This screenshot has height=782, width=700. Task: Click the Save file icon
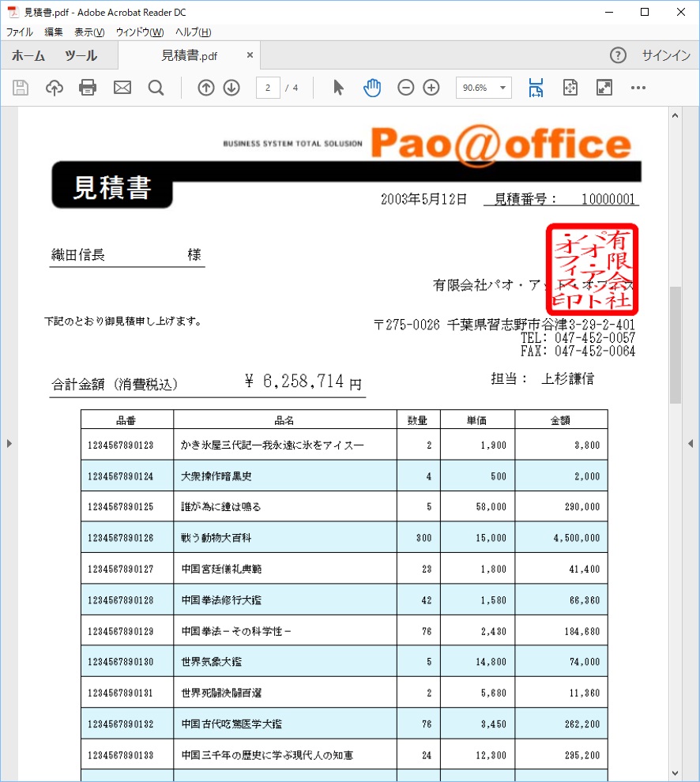20,88
